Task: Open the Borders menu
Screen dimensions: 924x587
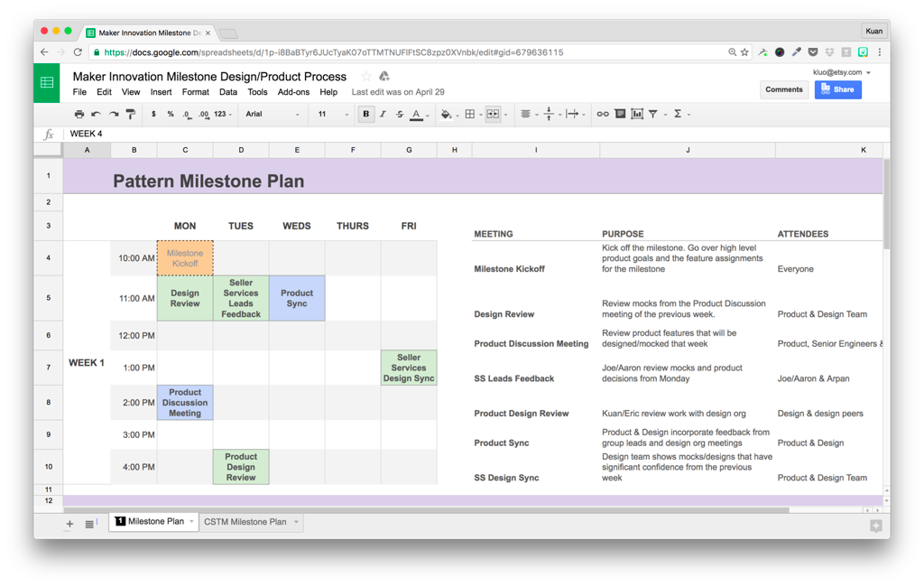Action: [469, 114]
